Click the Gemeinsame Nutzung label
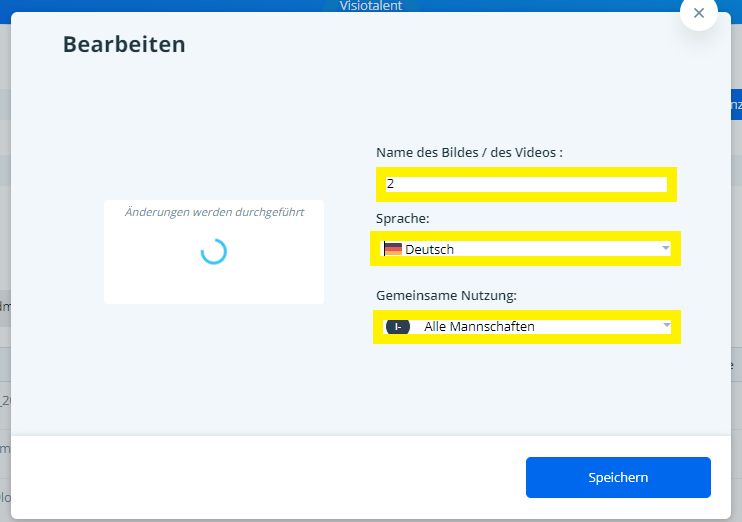Viewport: 742px width, 522px height. coord(446,296)
